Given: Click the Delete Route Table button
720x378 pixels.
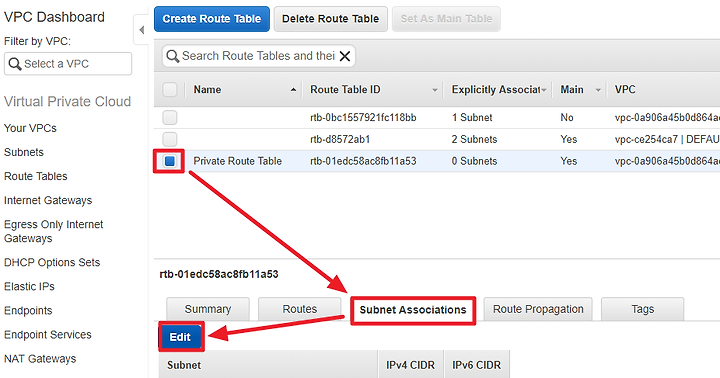Looking at the screenshot, I should pyautogui.click(x=331, y=19).
